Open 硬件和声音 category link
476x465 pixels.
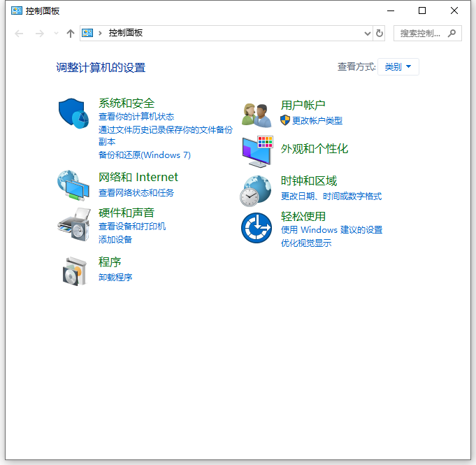pos(127,213)
